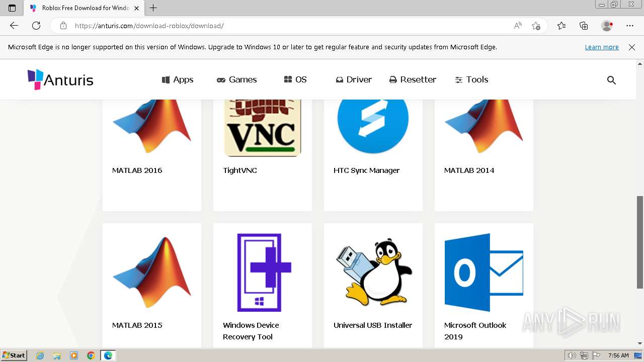Screen dimensions: 644x362
Task: Open the Collections icon
Action: pyautogui.click(x=584, y=26)
